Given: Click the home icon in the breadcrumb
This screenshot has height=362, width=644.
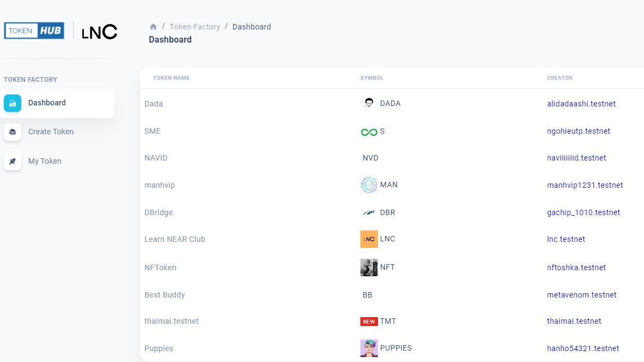Looking at the screenshot, I should tap(153, 27).
